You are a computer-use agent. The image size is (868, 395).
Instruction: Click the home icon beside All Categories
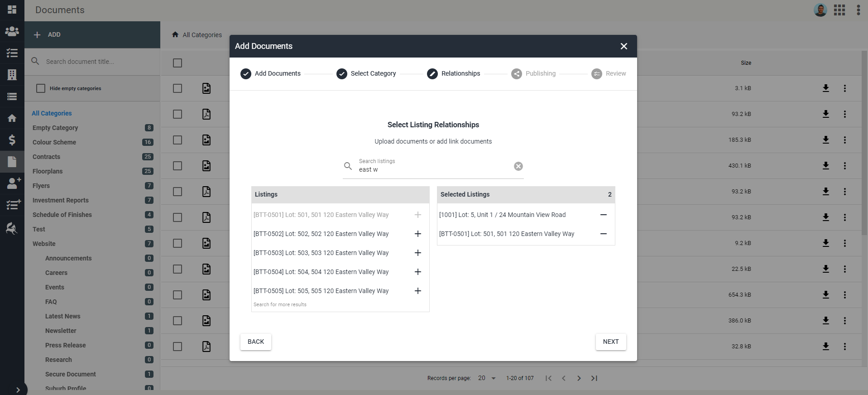[x=175, y=34]
